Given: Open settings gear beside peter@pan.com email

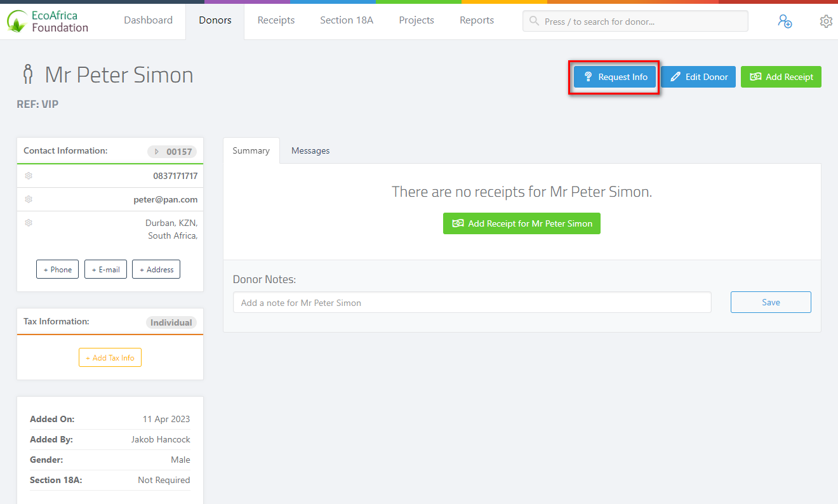Looking at the screenshot, I should click(29, 199).
